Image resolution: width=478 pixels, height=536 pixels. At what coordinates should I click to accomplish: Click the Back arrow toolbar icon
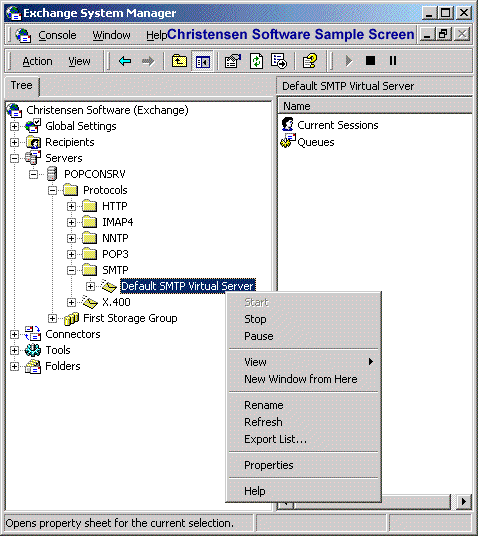125,61
